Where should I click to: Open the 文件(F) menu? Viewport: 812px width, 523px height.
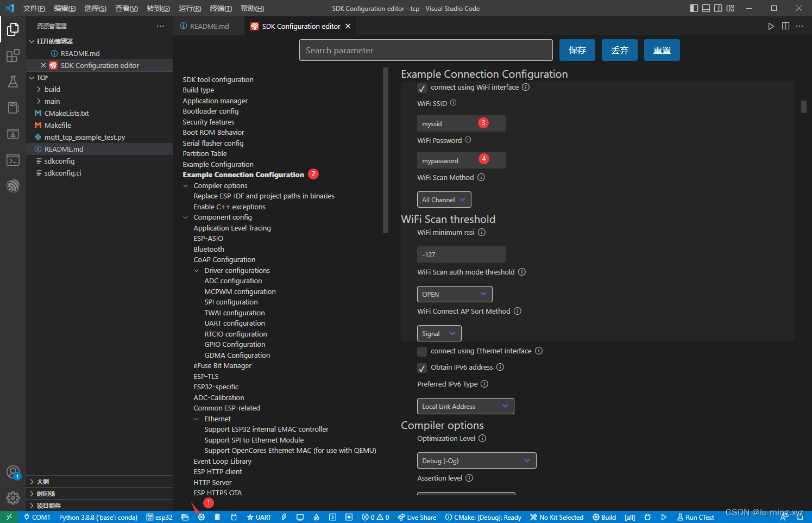click(34, 8)
